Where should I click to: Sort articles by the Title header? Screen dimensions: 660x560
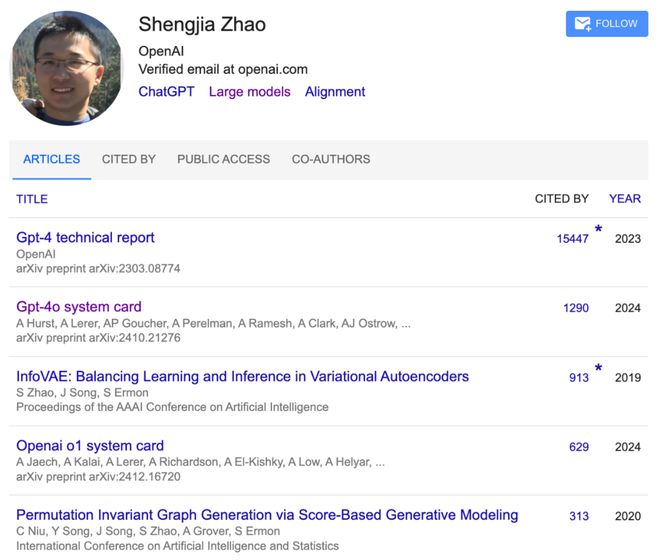point(32,199)
